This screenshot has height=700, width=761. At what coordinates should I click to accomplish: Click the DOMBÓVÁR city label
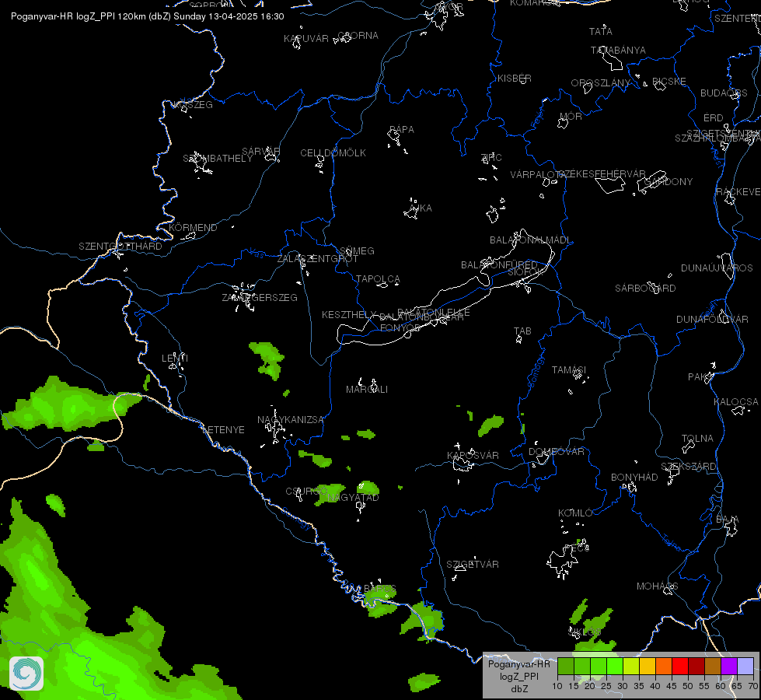557,452
